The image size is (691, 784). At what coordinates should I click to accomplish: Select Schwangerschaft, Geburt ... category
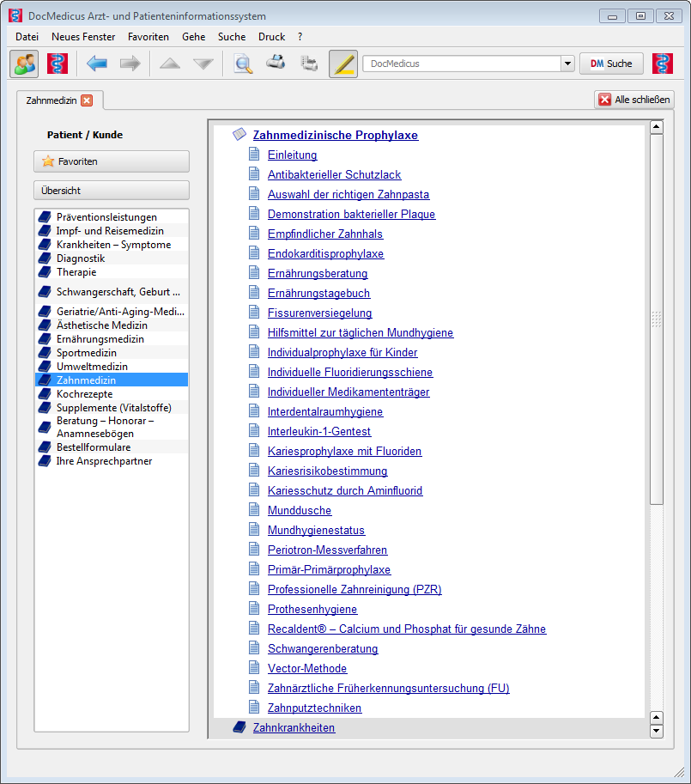pos(112,291)
